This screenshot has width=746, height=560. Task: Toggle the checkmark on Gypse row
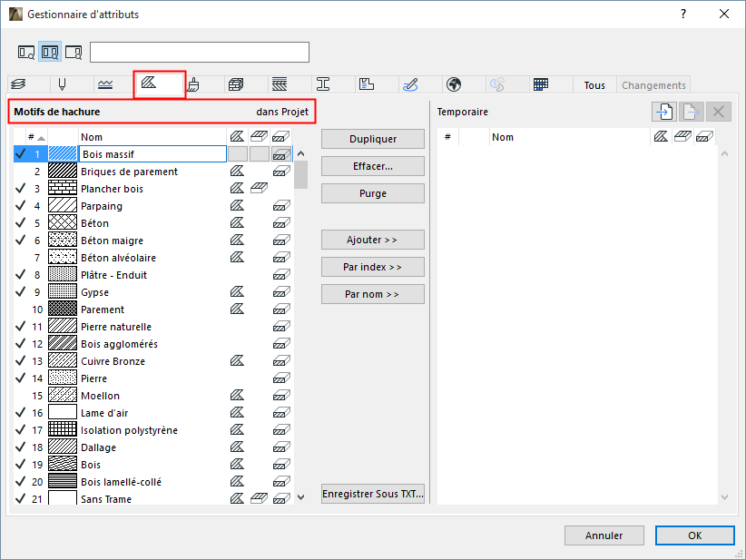click(21, 291)
